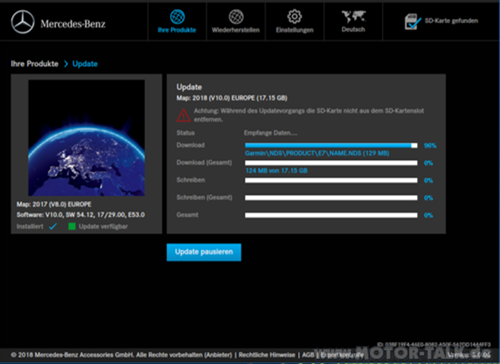Screen dimensions: 500x364
Task: Click the Mercedes-Benz wordmark text
Action: pos(73,24)
